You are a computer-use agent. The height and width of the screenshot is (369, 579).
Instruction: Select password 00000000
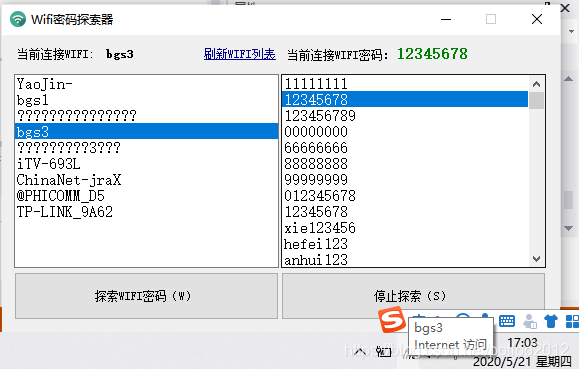(405, 131)
